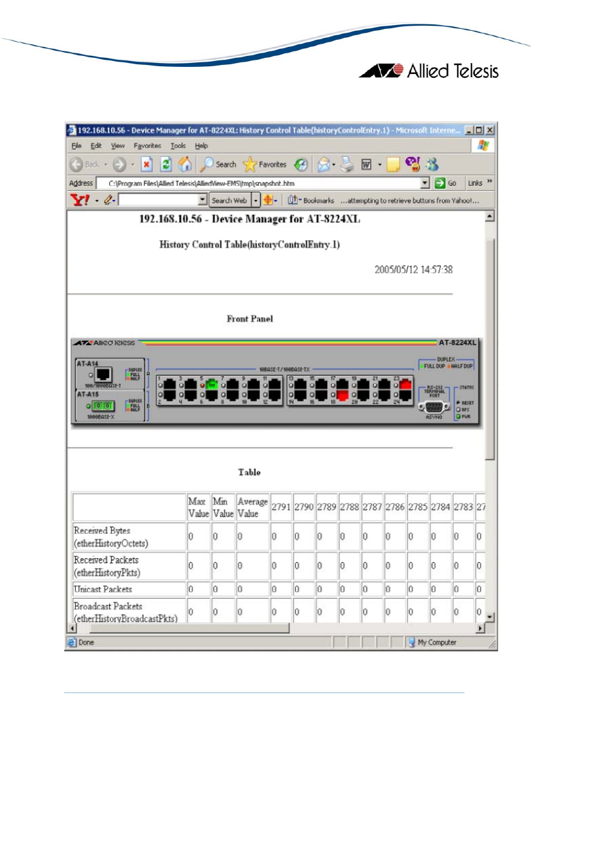Viewport: 613px width, 868px height.
Task: Open the Back history dropdown arrow
Action: [x=106, y=165]
